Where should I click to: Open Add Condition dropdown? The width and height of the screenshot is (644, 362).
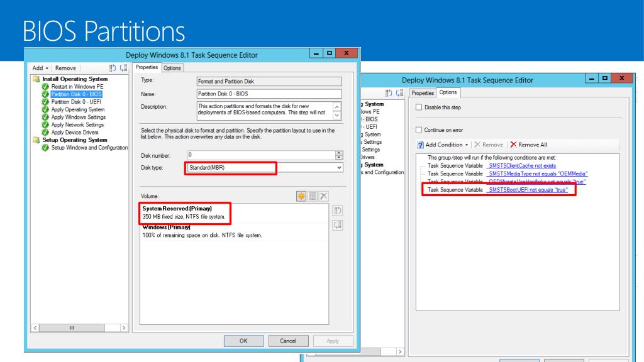click(443, 145)
